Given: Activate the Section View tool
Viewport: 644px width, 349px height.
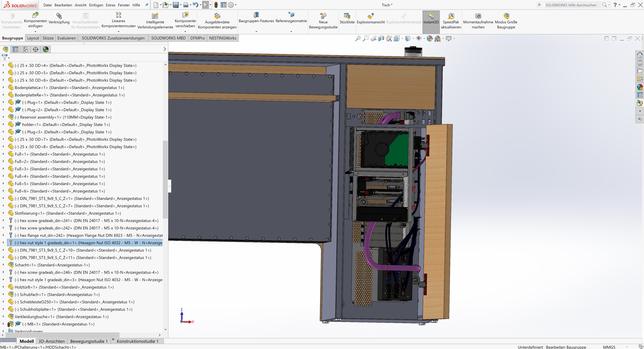Looking at the screenshot, I should tap(381, 38).
